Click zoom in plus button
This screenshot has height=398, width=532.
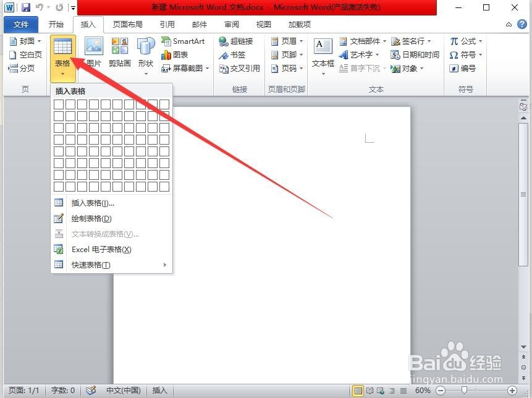(512, 391)
